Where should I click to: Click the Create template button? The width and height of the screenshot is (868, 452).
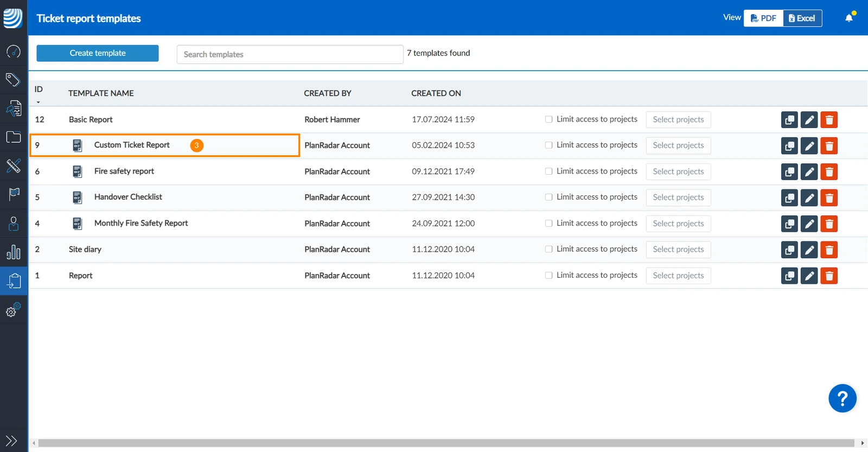98,53
